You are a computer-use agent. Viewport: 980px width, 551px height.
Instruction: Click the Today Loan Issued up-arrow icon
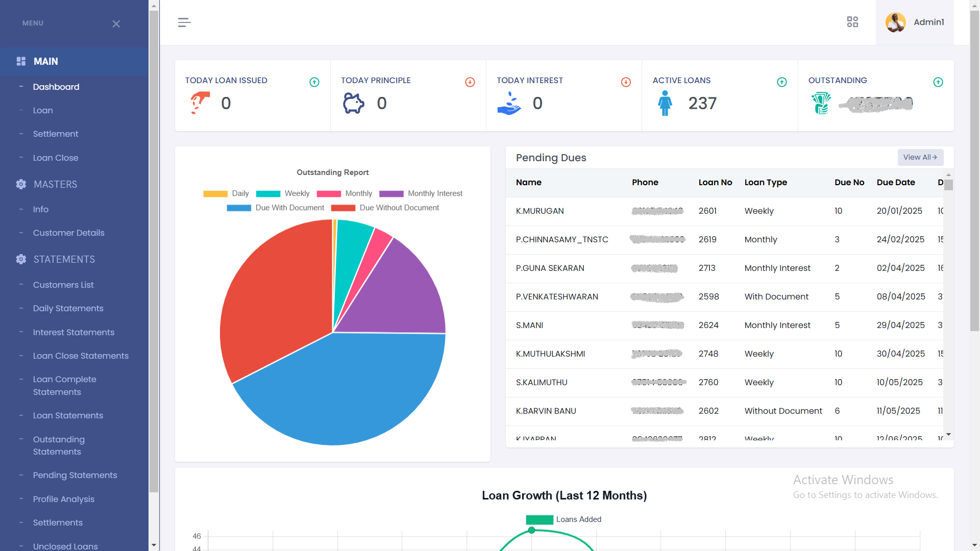pyautogui.click(x=314, y=82)
